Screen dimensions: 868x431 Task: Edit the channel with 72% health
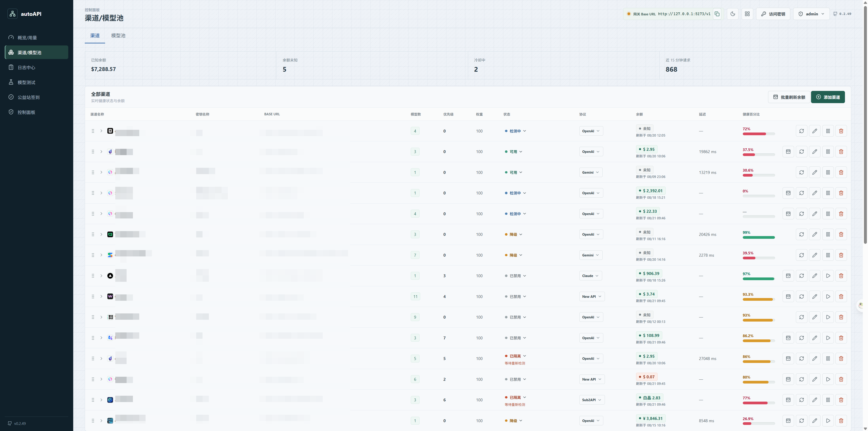[814, 131]
